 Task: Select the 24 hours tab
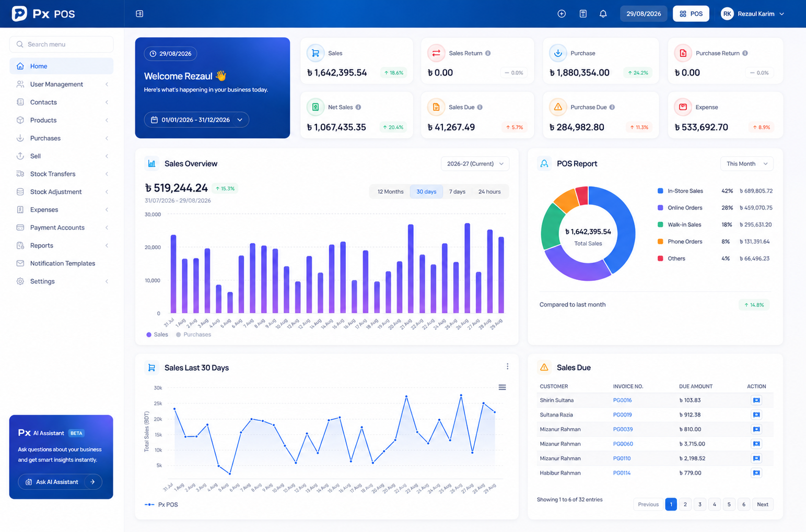[489, 192]
